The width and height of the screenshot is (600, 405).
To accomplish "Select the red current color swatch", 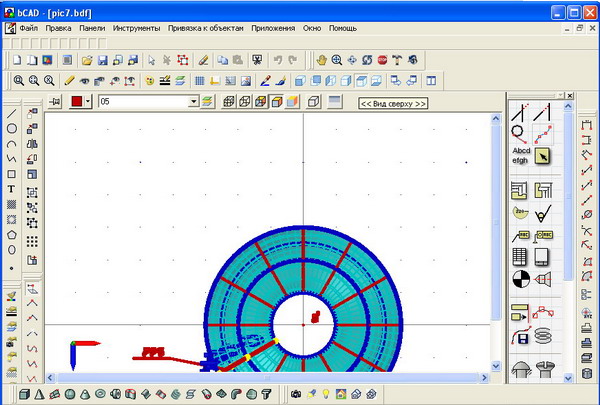I will click(x=76, y=102).
